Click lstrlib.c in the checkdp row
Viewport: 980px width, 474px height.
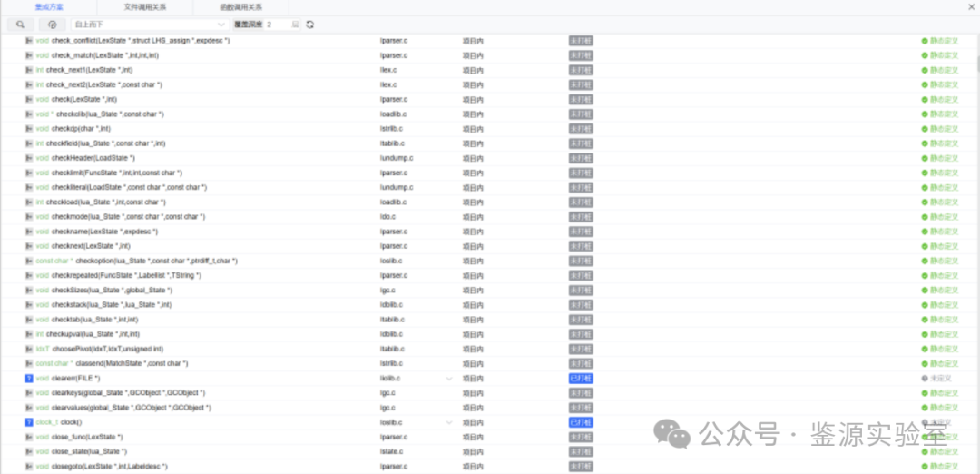click(x=391, y=129)
